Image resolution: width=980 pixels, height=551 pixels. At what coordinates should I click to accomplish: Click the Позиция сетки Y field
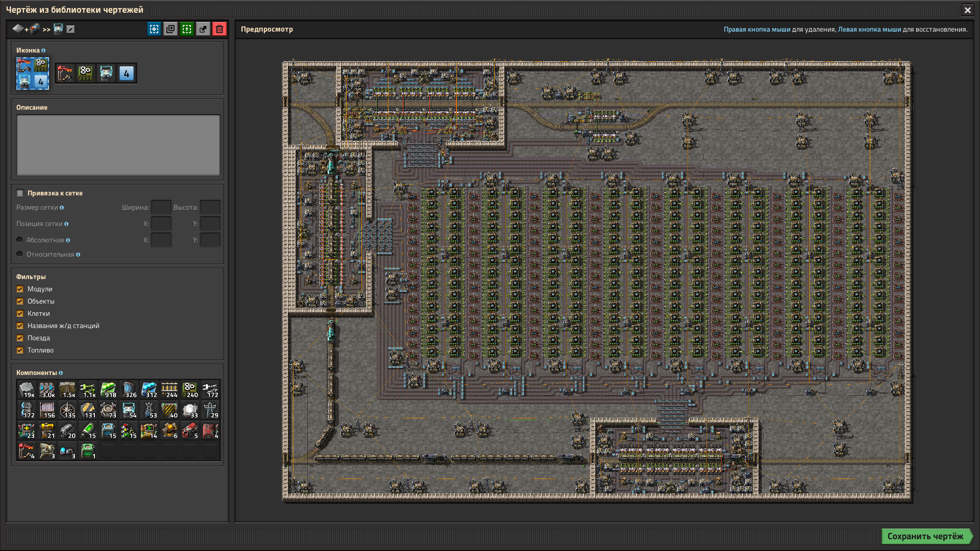210,223
